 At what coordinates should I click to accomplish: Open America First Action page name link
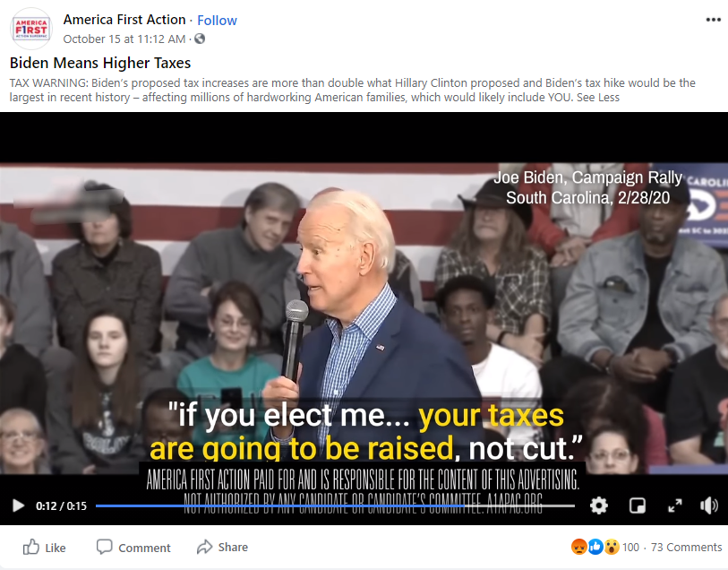(124, 20)
